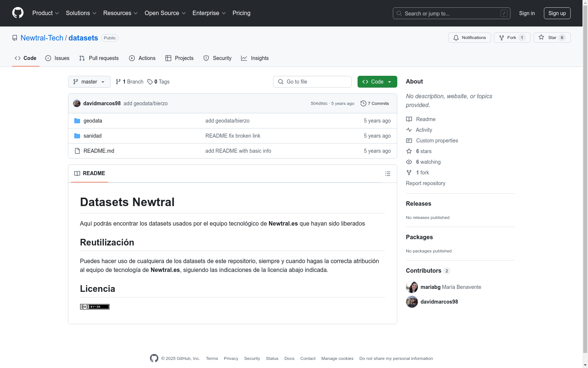Viewport: 588px width, 368px height.
Task: Open the README outline icon
Action: (x=388, y=174)
